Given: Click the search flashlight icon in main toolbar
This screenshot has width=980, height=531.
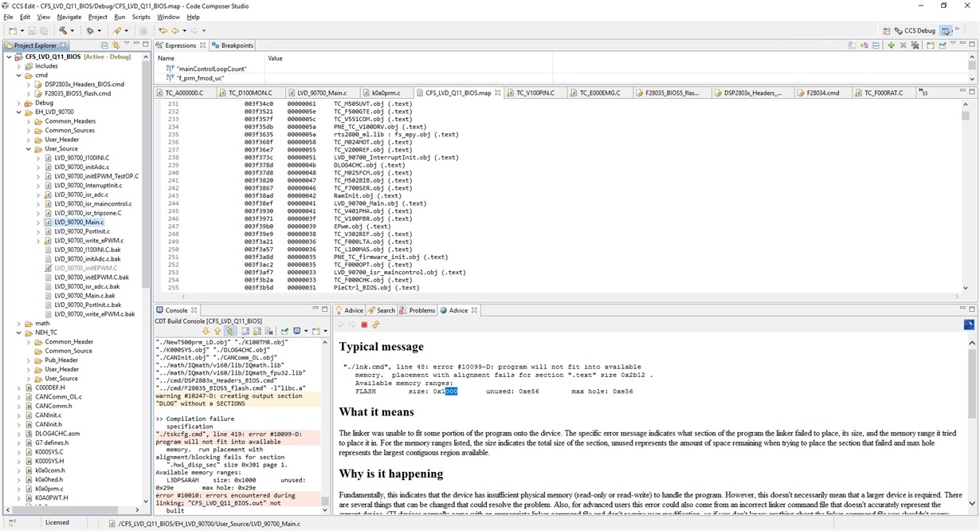Looking at the screenshot, I should (x=117, y=30).
